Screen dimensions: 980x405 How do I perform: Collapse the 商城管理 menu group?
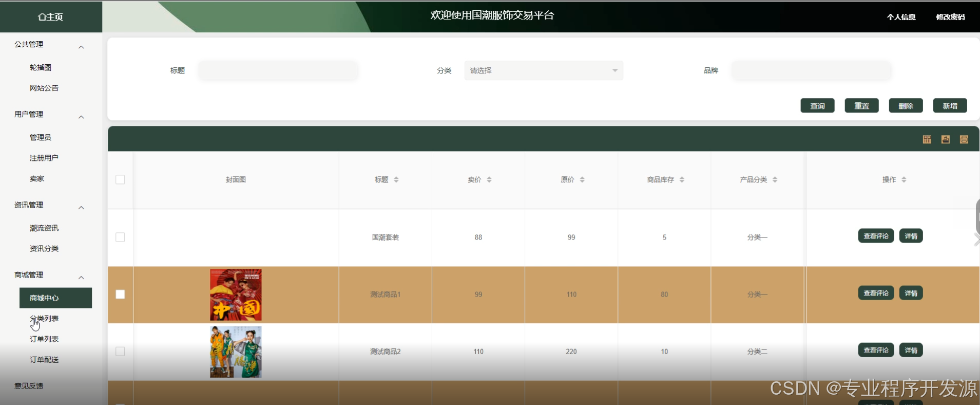pyautogui.click(x=81, y=277)
